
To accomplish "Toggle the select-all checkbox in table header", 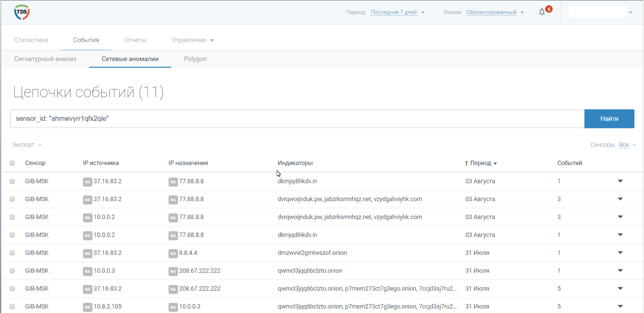I will pyautogui.click(x=12, y=163).
